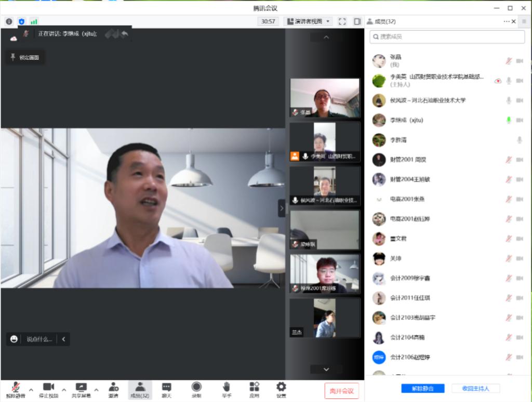Screen dimensions: 532x402
Task: Open the hamburger menu at top right
Action: click(524, 21)
